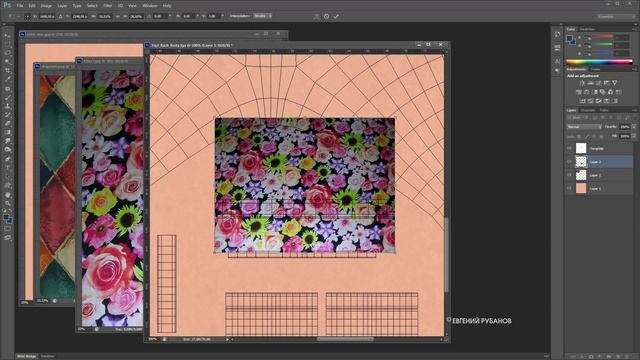Select the Rectangular Marquee tool
The height and width of the screenshot is (360, 640).
(x=7, y=44)
